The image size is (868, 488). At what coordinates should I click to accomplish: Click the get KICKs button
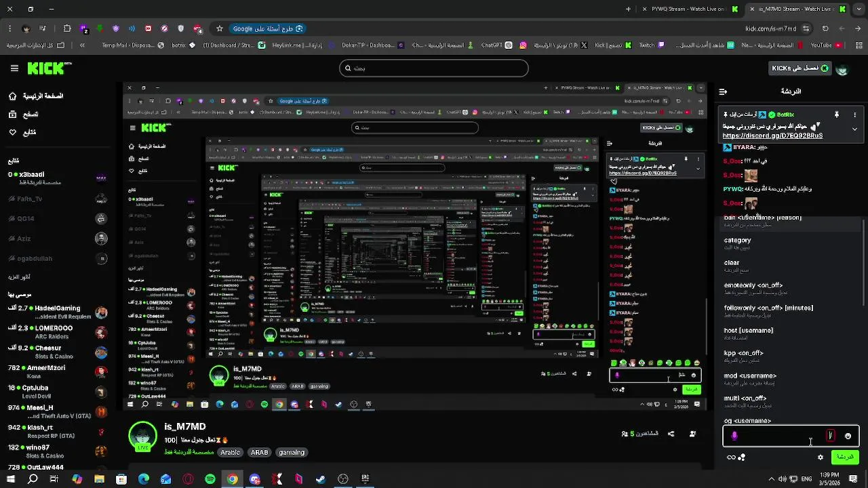pyautogui.click(x=800, y=68)
